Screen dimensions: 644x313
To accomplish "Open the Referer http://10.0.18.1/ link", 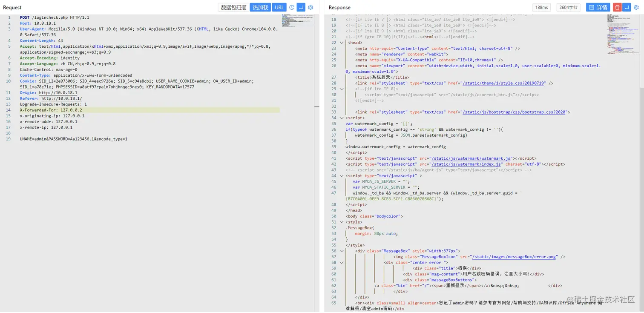I will 61,98.
